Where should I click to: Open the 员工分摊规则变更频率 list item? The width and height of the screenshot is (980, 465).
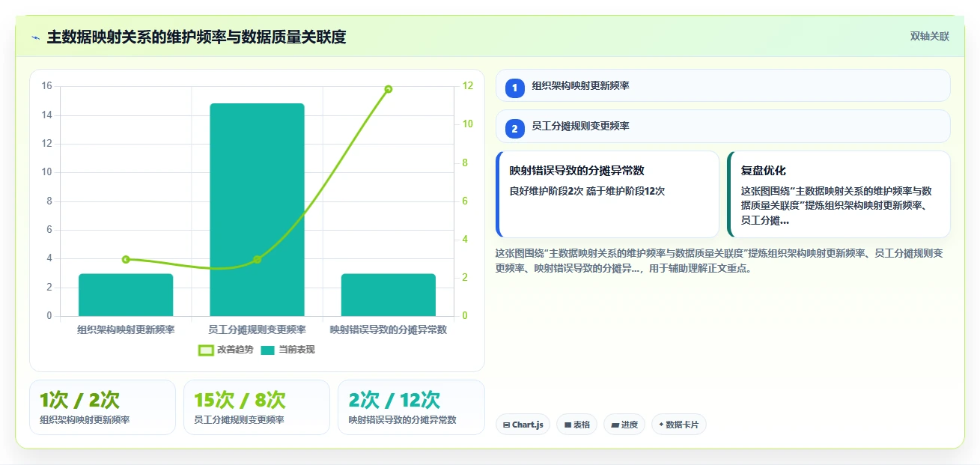(723, 126)
